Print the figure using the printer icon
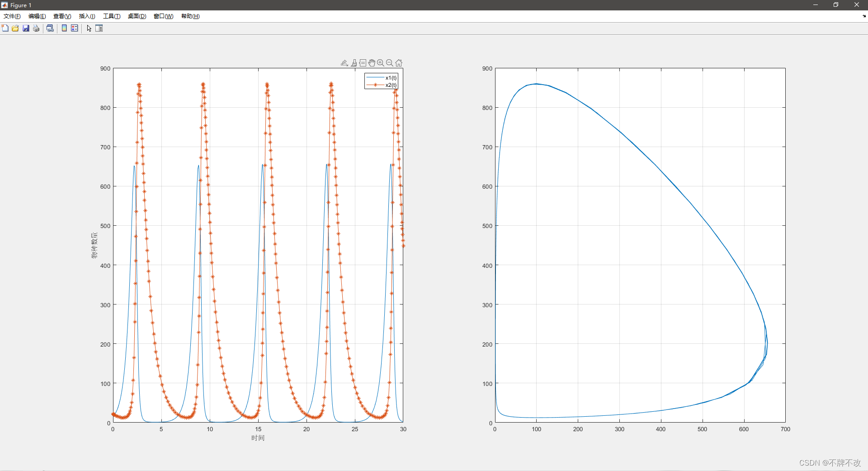Screen dimensions: 868x471 tap(36, 28)
